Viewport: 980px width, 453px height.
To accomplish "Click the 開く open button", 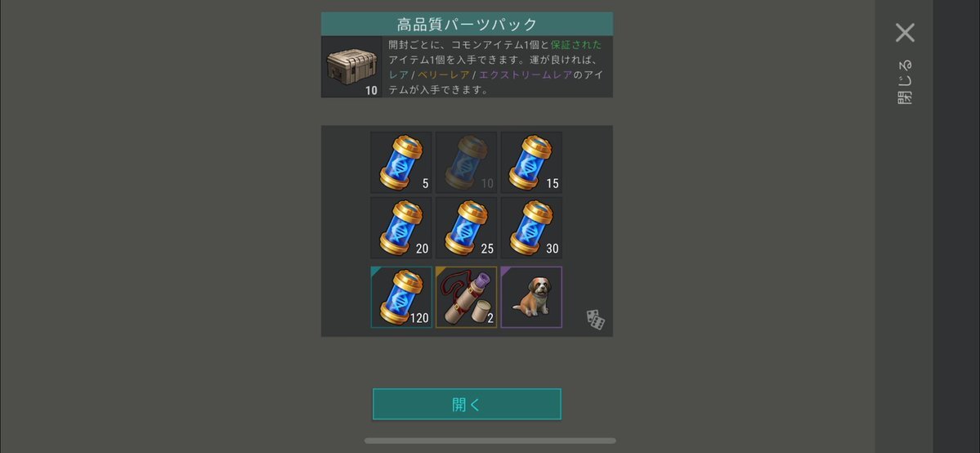I will click(x=467, y=404).
